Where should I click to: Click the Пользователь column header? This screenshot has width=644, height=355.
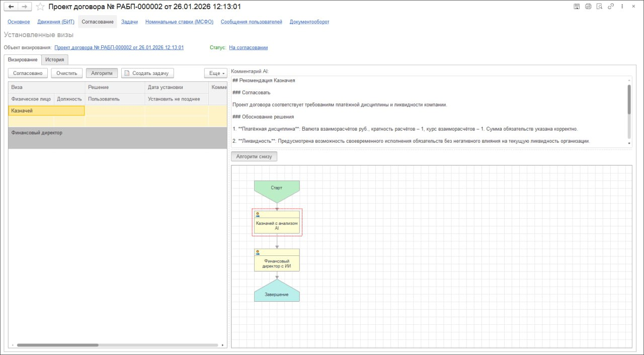[115, 99]
